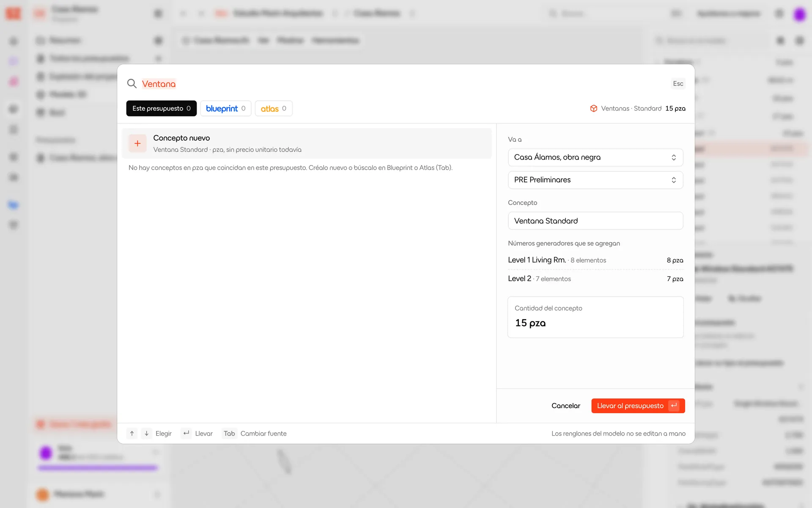Viewport: 812px width, 508px height.
Task: Click Llevar al presupuesto button
Action: tap(638, 406)
